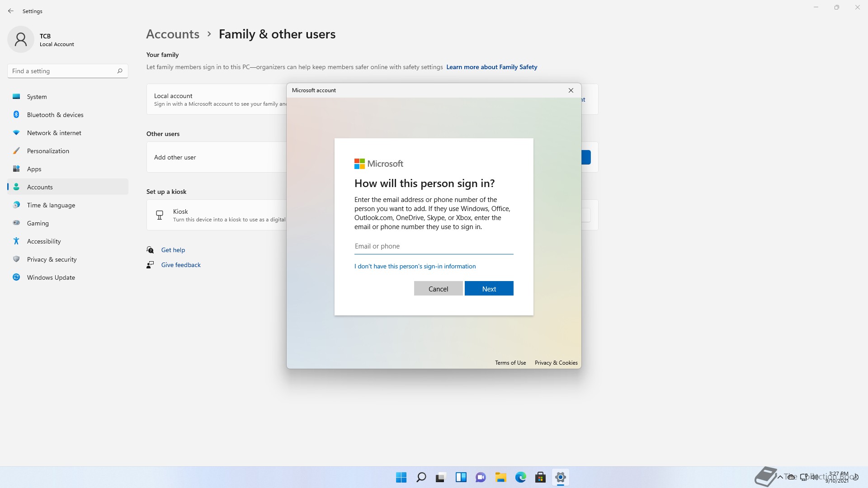Open the Get help link
This screenshot has height=488, width=868.
pyautogui.click(x=173, y=250)
